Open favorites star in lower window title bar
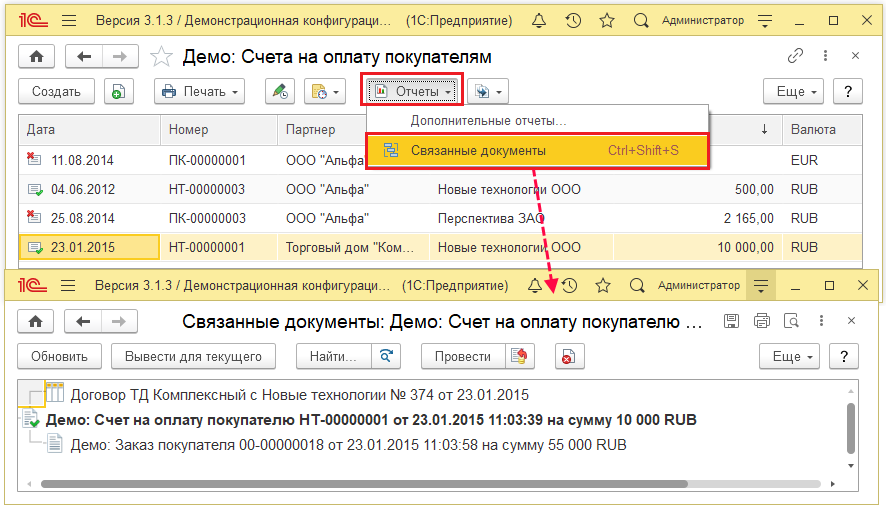886x508 pixels. coord(603,286)
